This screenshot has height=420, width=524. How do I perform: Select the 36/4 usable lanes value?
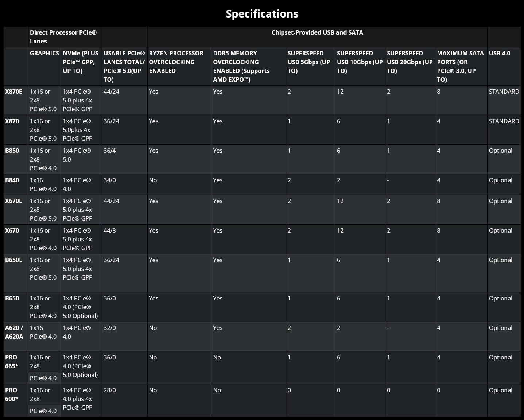[x=110, y=151]
